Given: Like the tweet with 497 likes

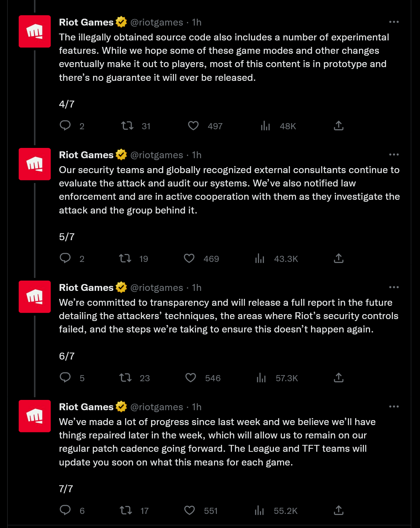Looking at the screenshot, I should click(x=193, y=125).
